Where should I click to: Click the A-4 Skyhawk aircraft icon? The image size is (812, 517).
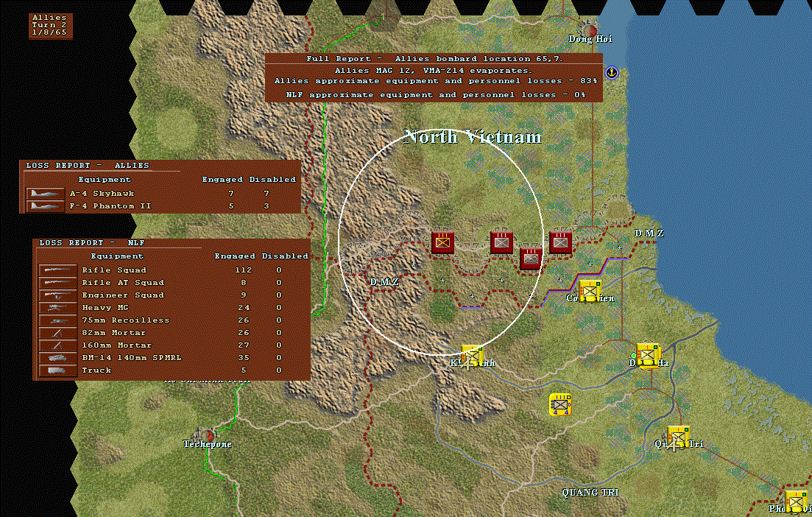pos(45,194)
